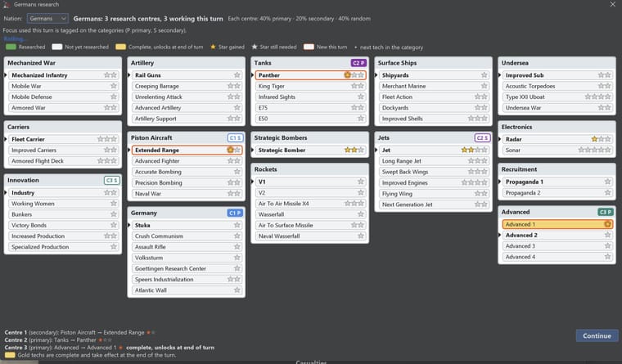Select the Advanced 1 gold tech row
The height and width of the screenshot is (364, 622).
(557, 224)
